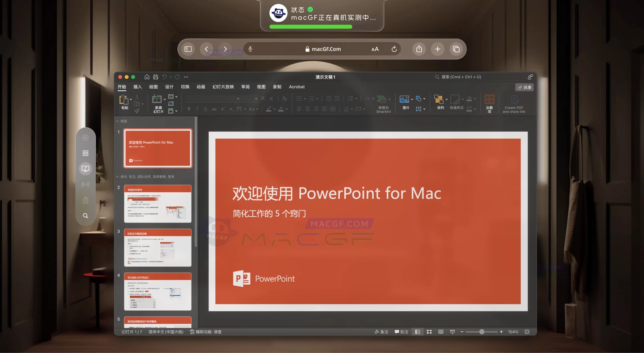This screenshot has height=353, width=644.
Task: Select slide 3 thumbnail
Action: [158, 248]
